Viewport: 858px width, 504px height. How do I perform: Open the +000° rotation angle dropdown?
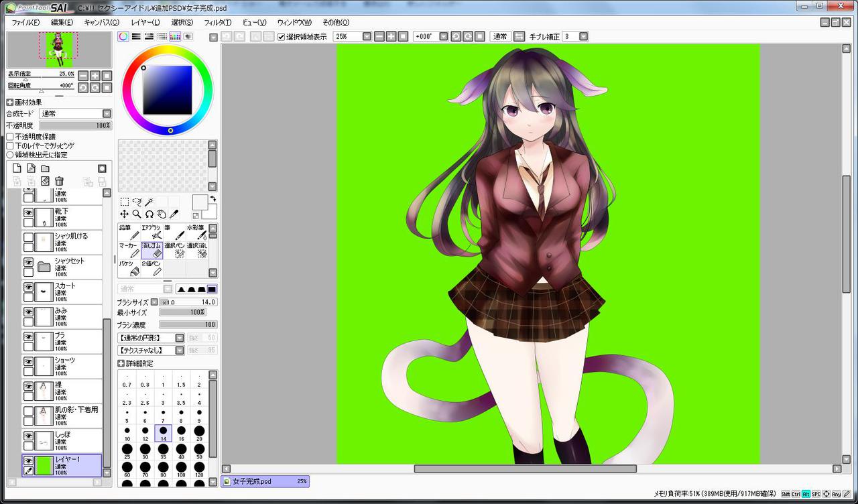(x=445, y=36)
